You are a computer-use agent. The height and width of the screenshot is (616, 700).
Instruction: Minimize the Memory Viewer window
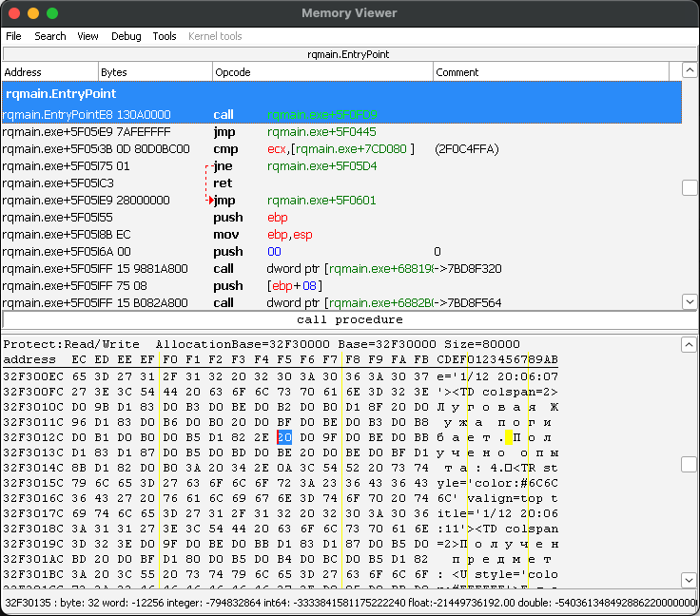pyautogui.click(x=33, y=13)
